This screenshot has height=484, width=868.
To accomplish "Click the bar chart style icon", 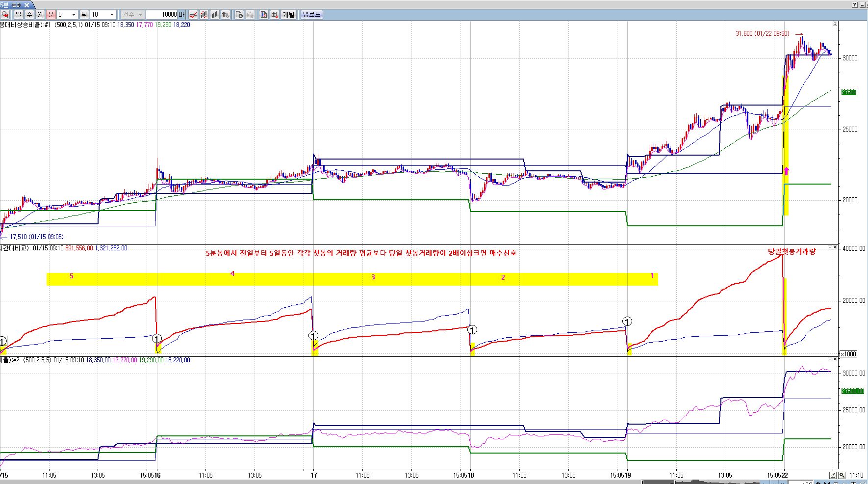I will click(215, 15).
